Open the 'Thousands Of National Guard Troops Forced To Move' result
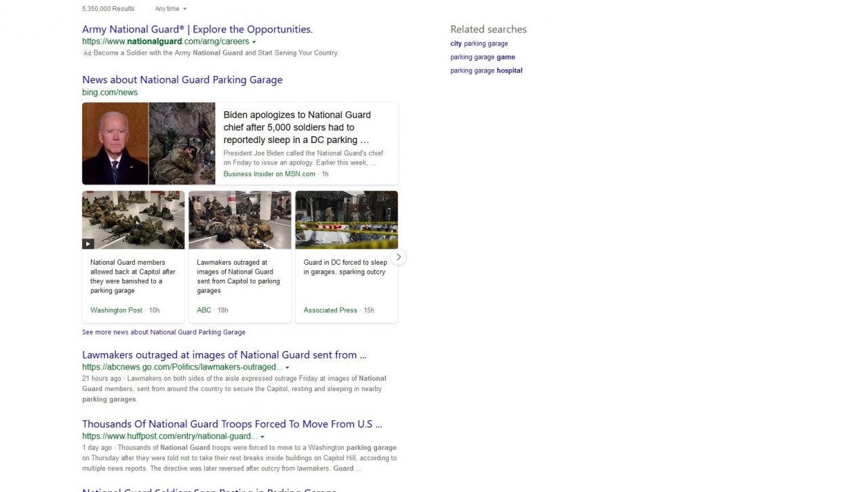The height and width of the screenshot is (492, 868). [x=232, y=424]
